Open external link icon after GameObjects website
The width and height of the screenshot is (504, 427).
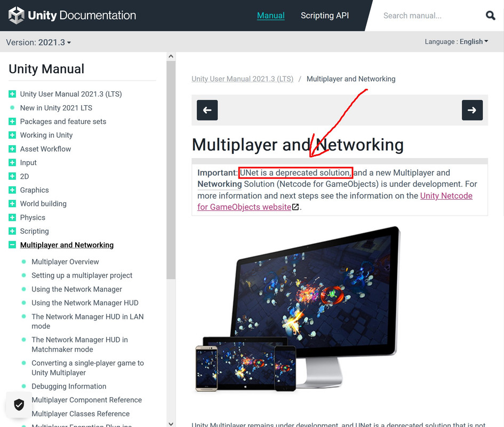(x=295, y=207)
